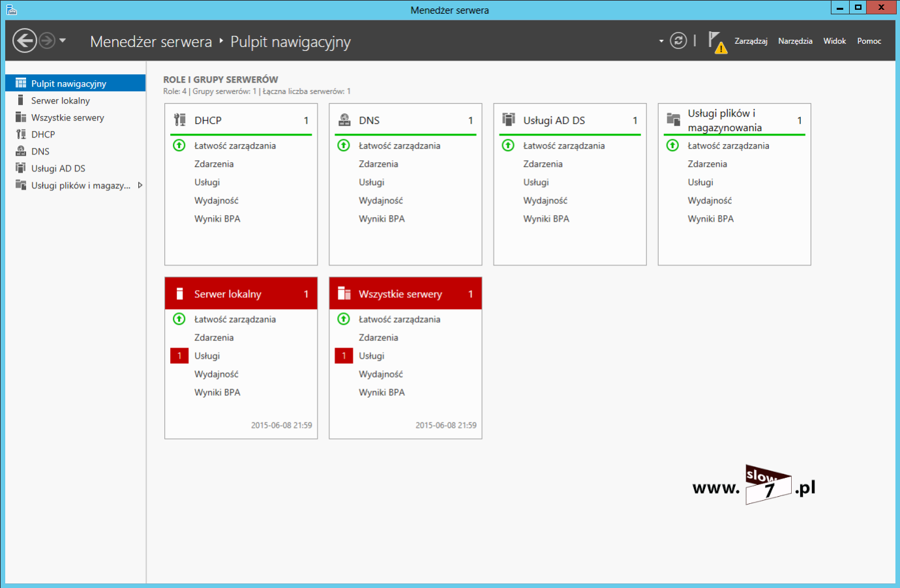Image resolution: width=900 pixels, height=588 pixels.
Task: Click the Usługi AD DS tile icon
Action: [x=509, y=120]
